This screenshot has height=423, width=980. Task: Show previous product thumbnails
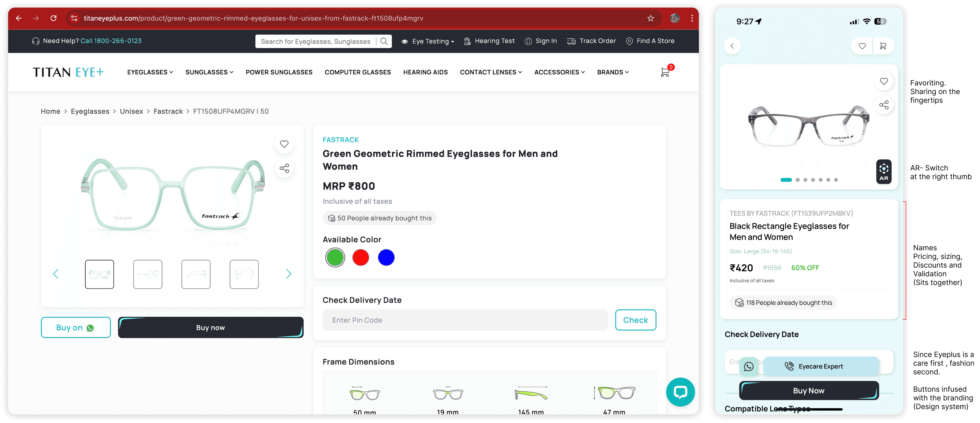tap(56, 274)
